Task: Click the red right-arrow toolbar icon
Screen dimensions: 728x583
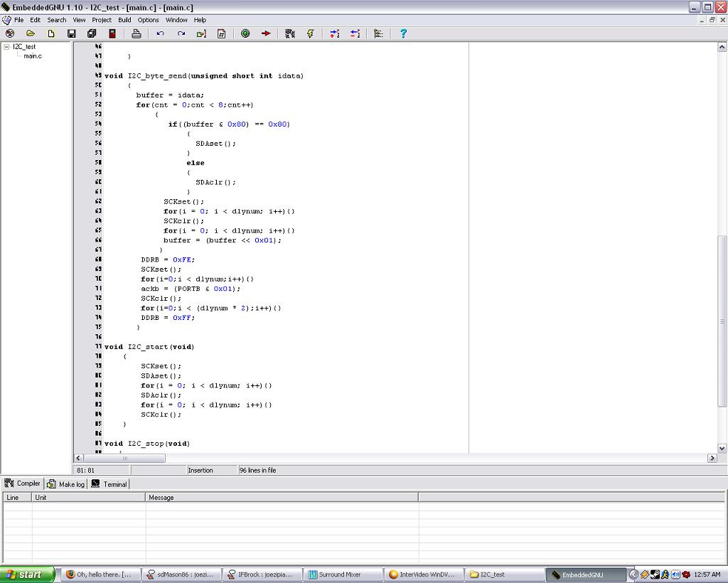Action: point(266,33)
